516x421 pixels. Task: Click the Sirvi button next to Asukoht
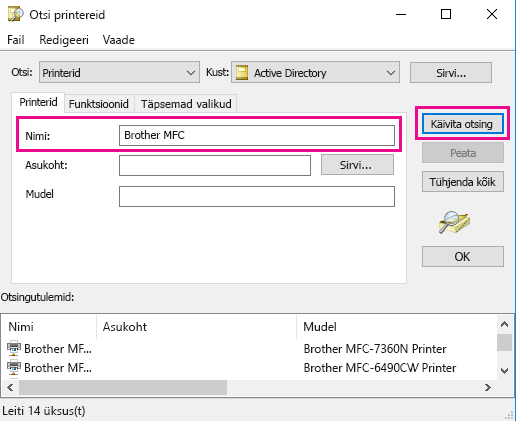click(357, 165)
